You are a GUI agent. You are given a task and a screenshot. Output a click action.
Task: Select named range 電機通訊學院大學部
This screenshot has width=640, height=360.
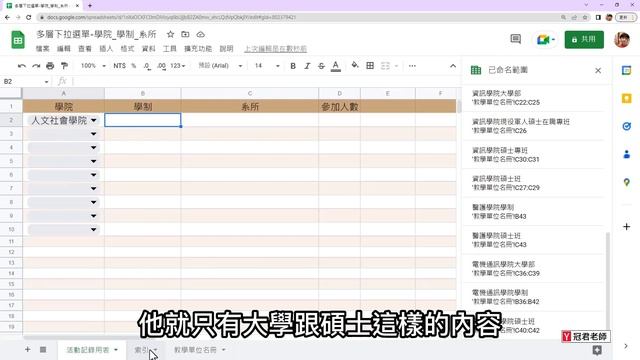coord(533,269)
